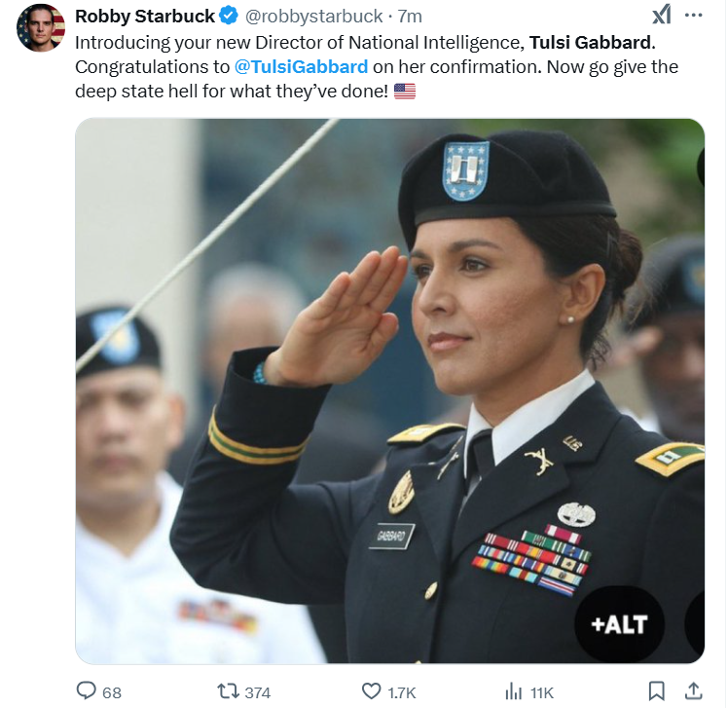Open the view analytics bar-chart icon
The height and width of the screenshot is (708, 728).
[x=514, y=691]
